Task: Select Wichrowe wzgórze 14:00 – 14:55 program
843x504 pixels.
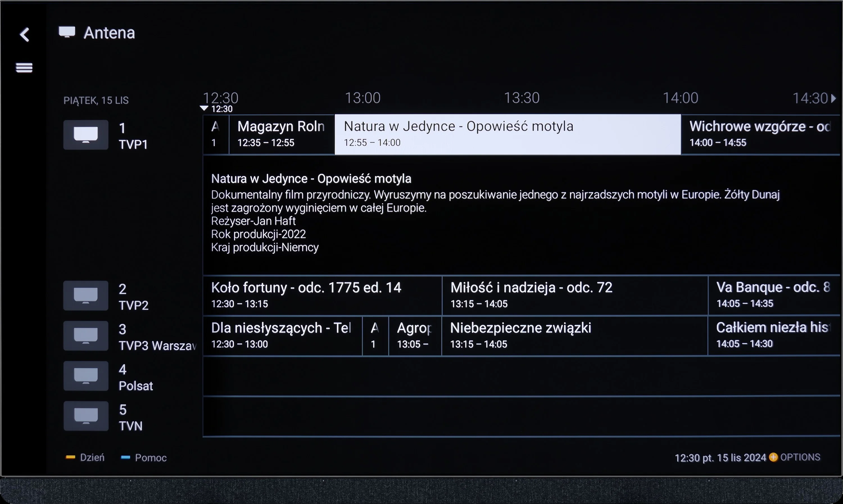Action: tap(760, 135)
